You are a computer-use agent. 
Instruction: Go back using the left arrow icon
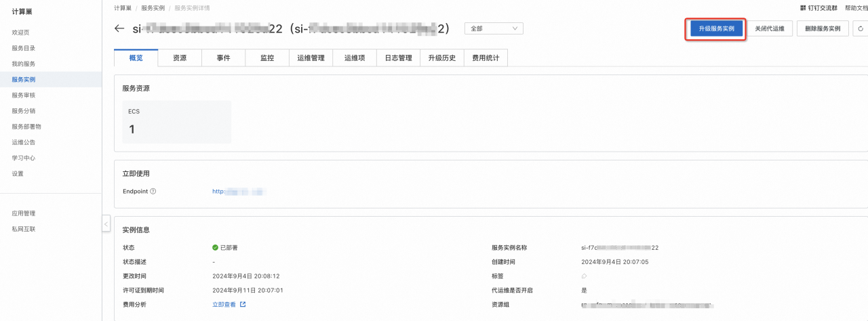coord(120,28)
